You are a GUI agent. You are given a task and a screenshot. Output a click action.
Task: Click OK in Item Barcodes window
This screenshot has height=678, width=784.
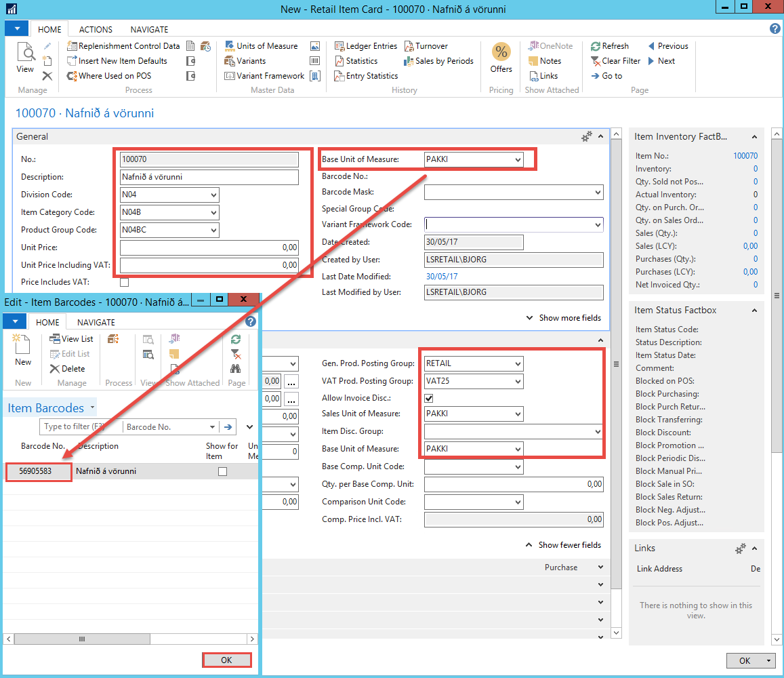click(226, 660)
